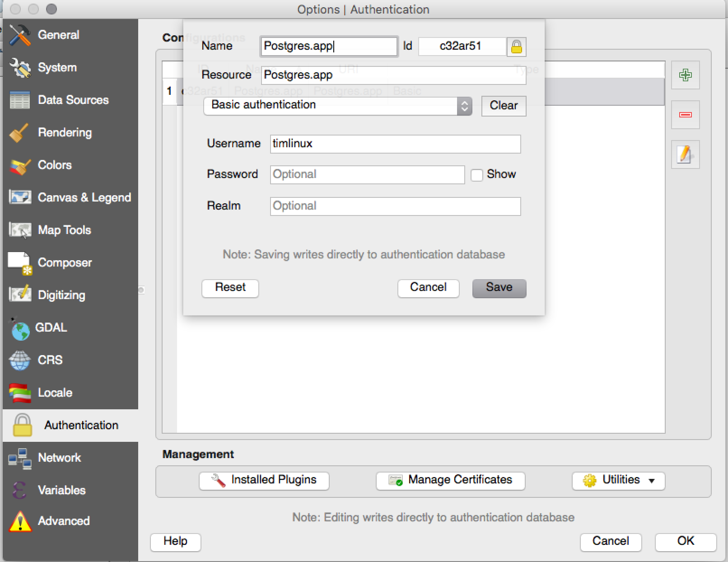This screenshot has width=728, height=562.
Task: Open the Canvas & Legend section
Action: click(x=84, y=197)
